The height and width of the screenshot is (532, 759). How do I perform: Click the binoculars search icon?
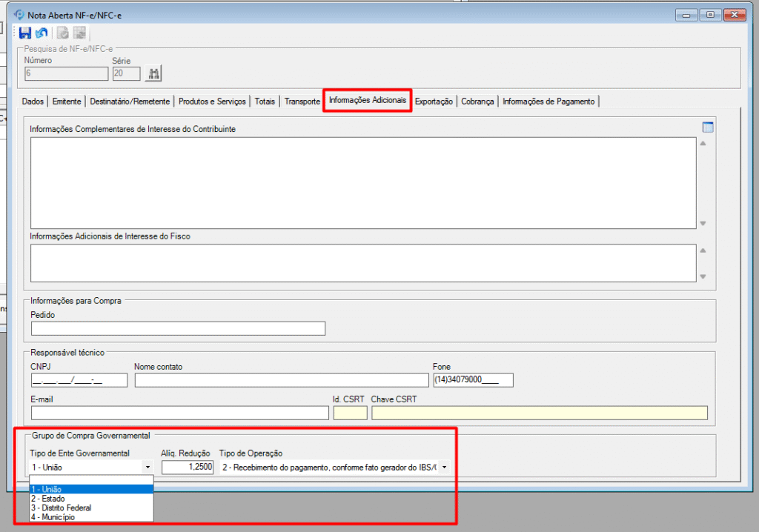154,73
